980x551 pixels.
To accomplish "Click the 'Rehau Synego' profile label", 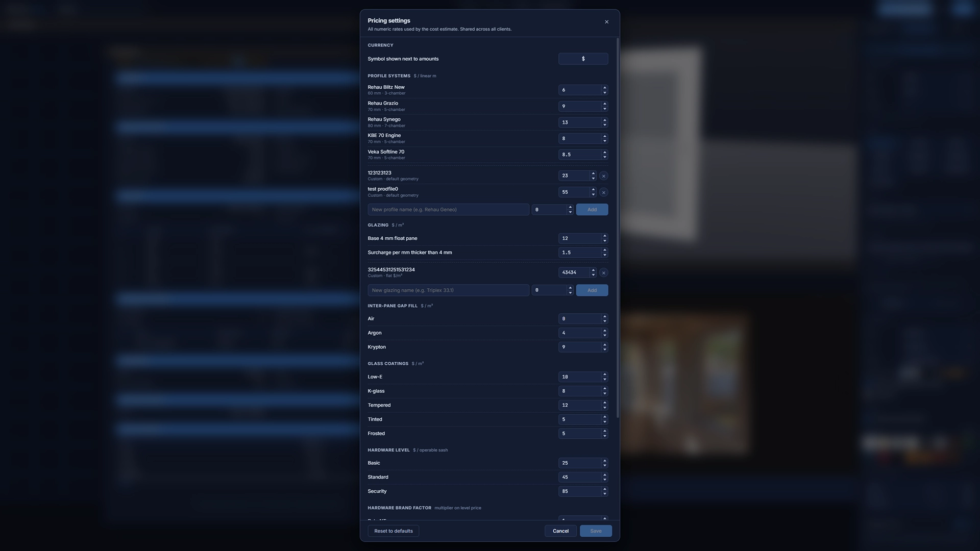I will [384, 119].
